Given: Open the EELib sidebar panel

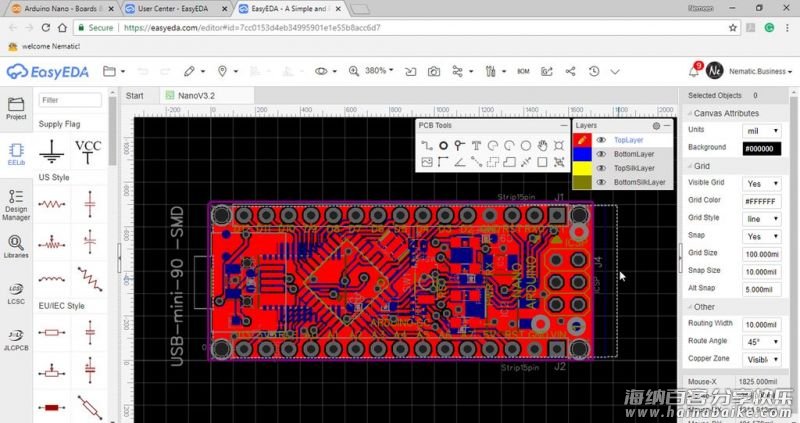Looking at the screenshot, I should click(x=16, y=154).
